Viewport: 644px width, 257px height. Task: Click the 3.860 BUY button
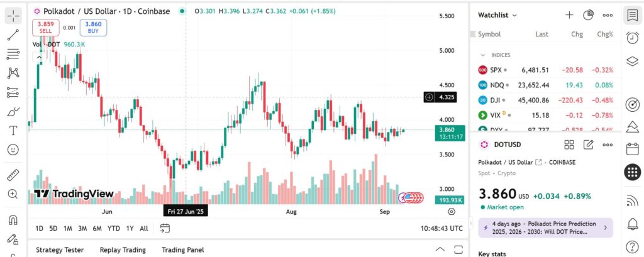93,28
